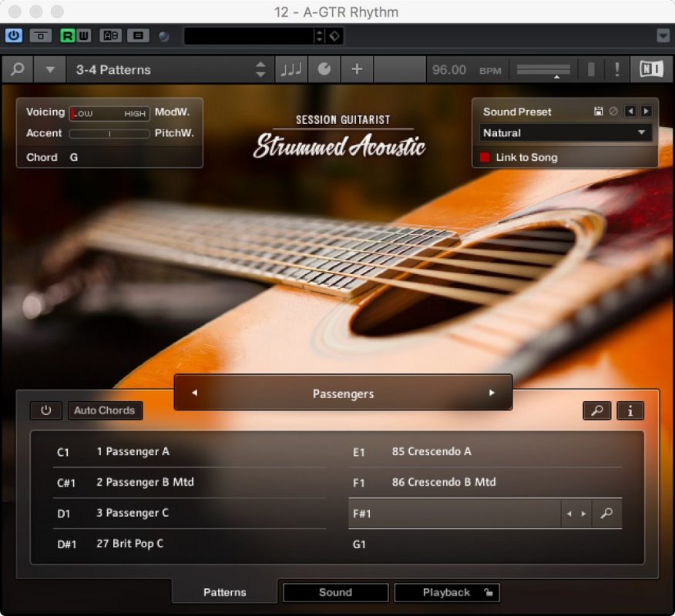
Task: Click the 3-4 Patterns instrument name
Action: pyautogui.click(x=113, y=70)
